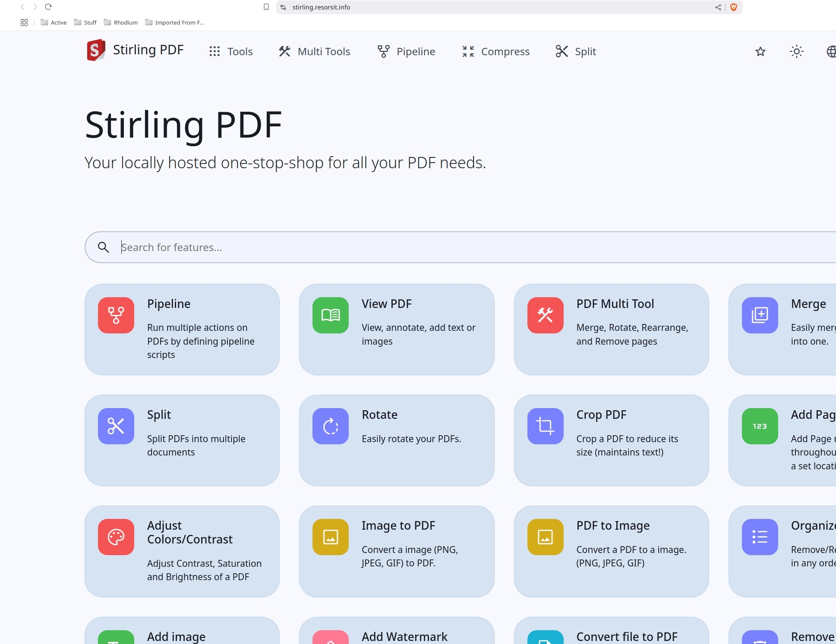Open the Add image card title
Screen dimensions: 836x644
pos(176,637)
